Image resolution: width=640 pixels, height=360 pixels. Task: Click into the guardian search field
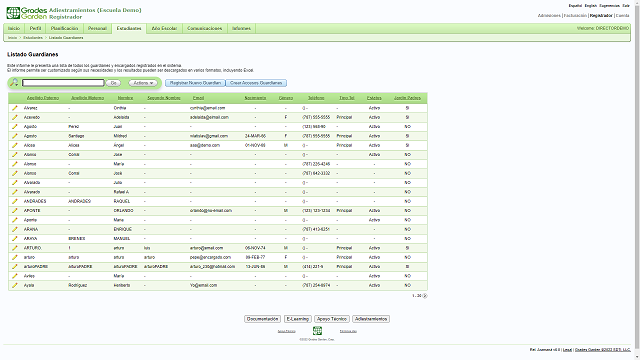point(63,83)
